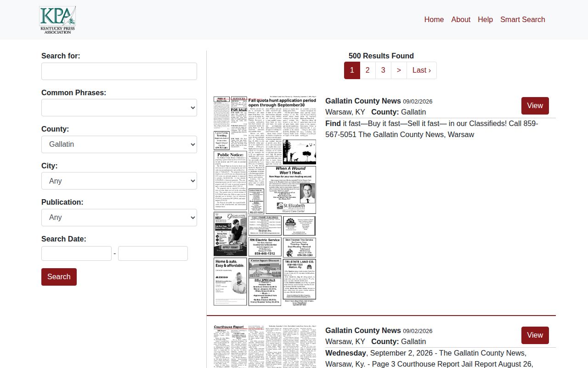Expand the Common Phrases dropdown

(x=119, y=108)
